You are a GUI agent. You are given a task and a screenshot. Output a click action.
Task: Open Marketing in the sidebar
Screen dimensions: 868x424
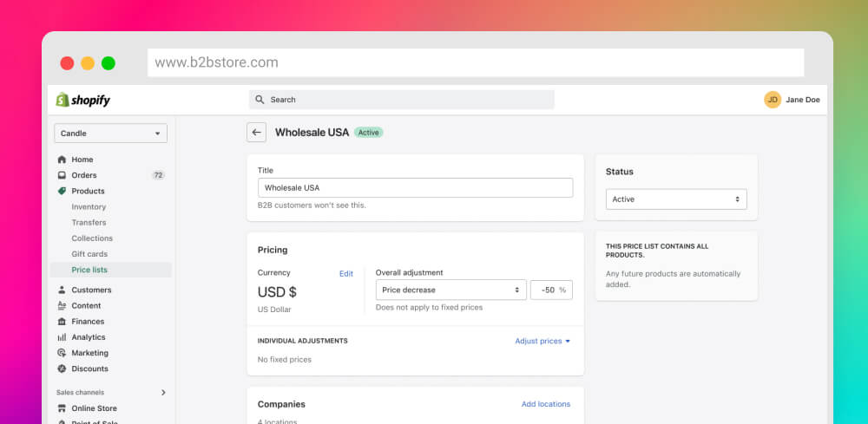[x=89, y=353]
